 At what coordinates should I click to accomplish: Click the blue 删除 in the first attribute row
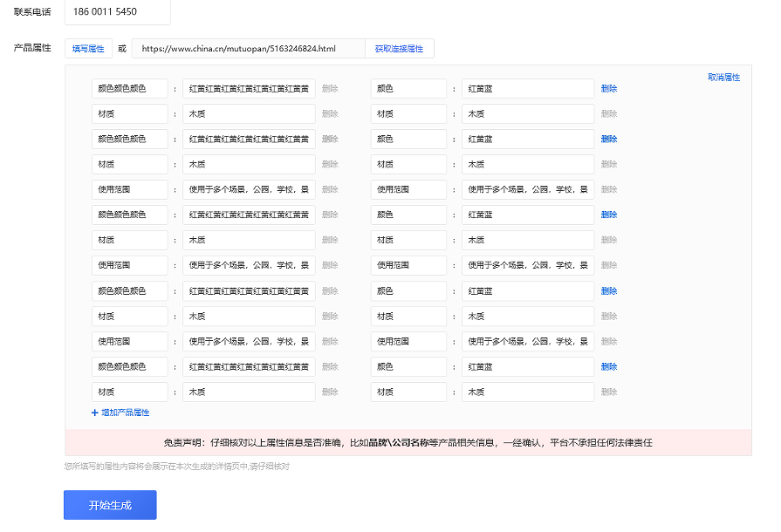point(608,89)
